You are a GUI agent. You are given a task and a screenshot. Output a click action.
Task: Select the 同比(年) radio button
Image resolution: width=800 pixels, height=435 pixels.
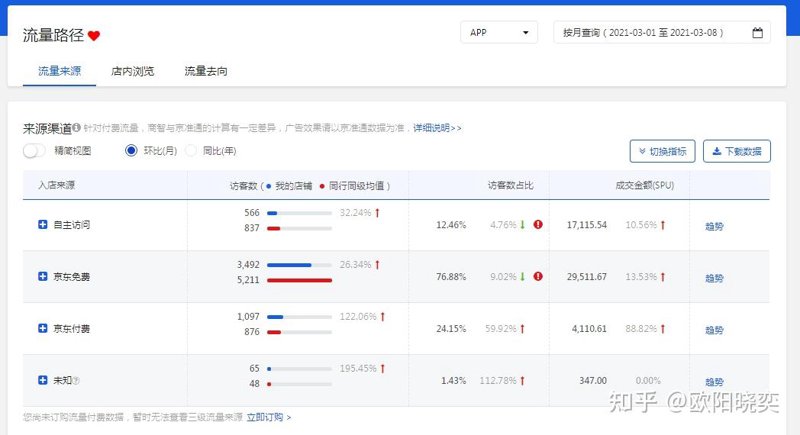click(x=191, y=150)
